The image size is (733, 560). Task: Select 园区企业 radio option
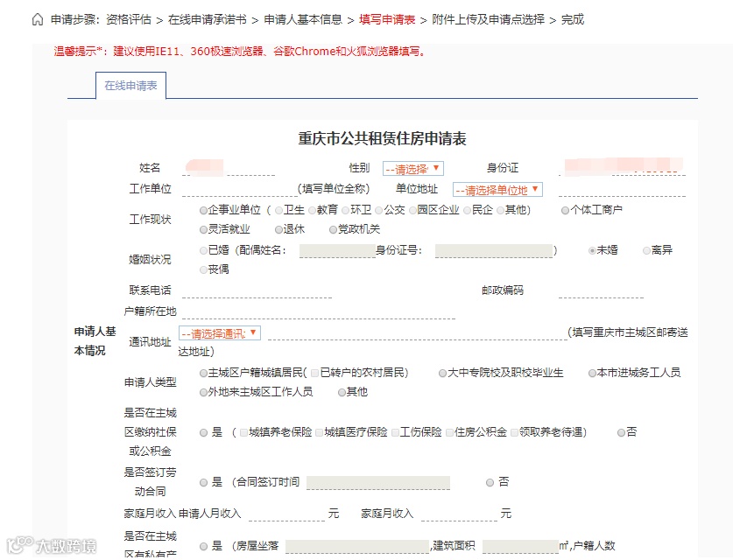(412, 211)
